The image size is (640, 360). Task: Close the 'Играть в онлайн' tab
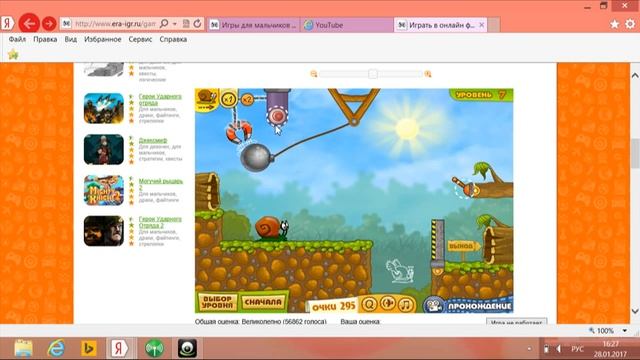tap(482, 25)
